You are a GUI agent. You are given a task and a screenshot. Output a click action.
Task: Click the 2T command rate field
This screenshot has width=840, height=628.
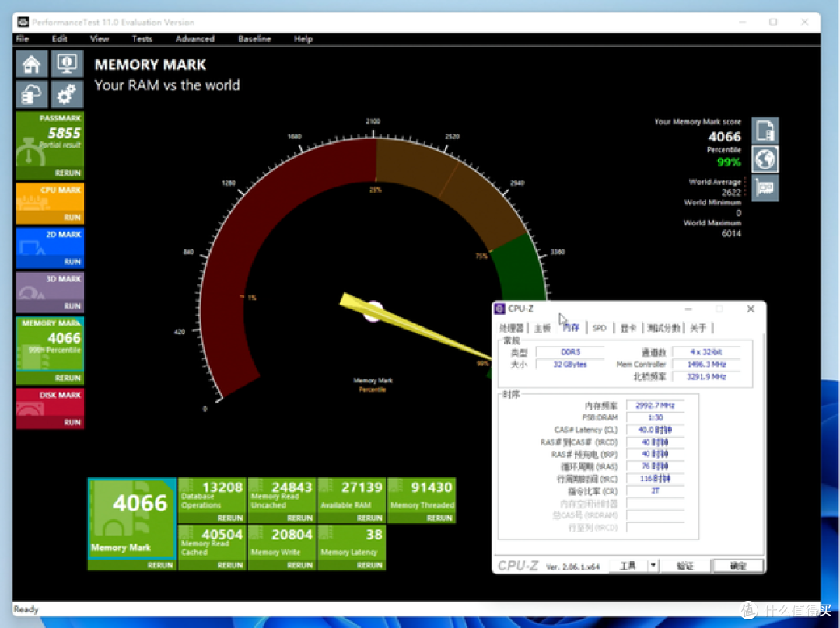click(655, 491)
